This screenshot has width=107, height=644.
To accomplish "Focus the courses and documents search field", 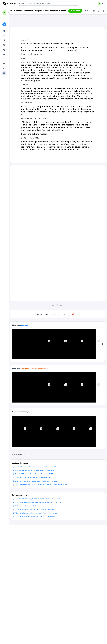I will (47, 3).
